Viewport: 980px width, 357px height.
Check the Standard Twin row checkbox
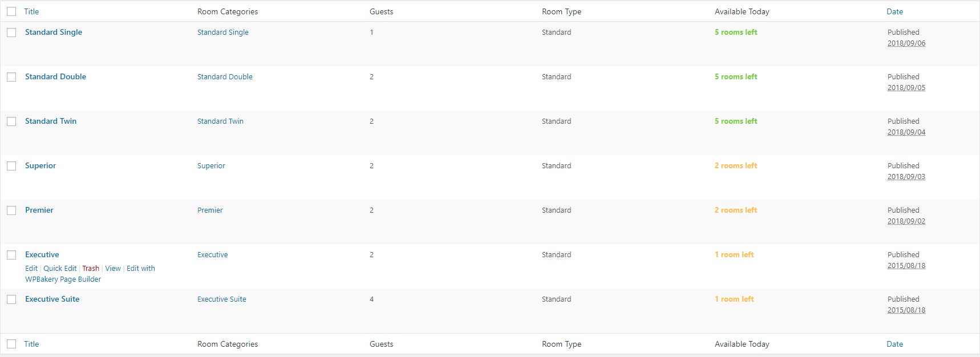[11, 121]
